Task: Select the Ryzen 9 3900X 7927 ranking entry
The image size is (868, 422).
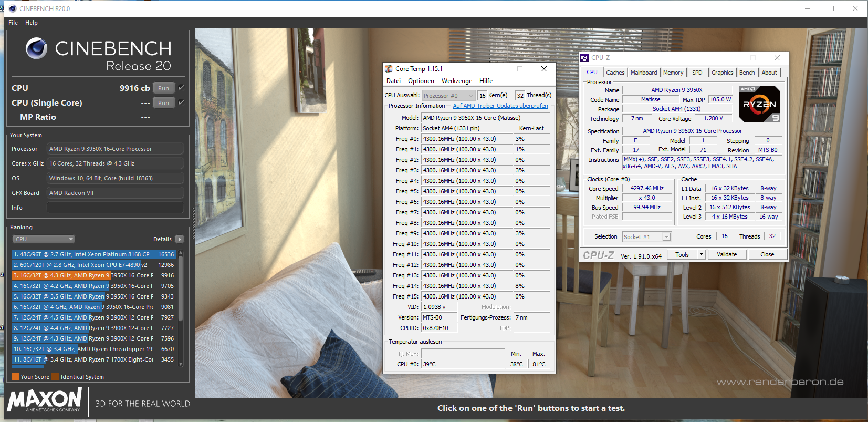Action: [93, 317]
